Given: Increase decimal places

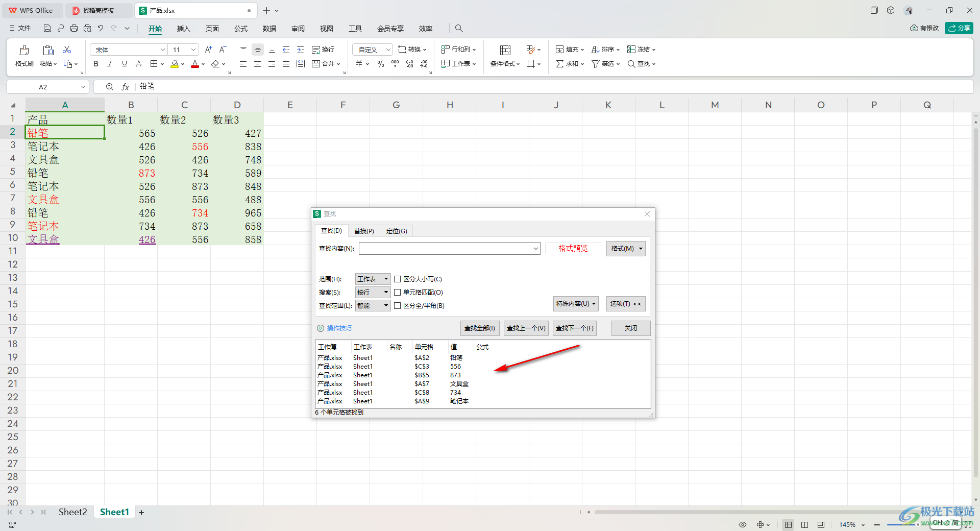Looking at the screenshot, I should [x=409, y=64].
